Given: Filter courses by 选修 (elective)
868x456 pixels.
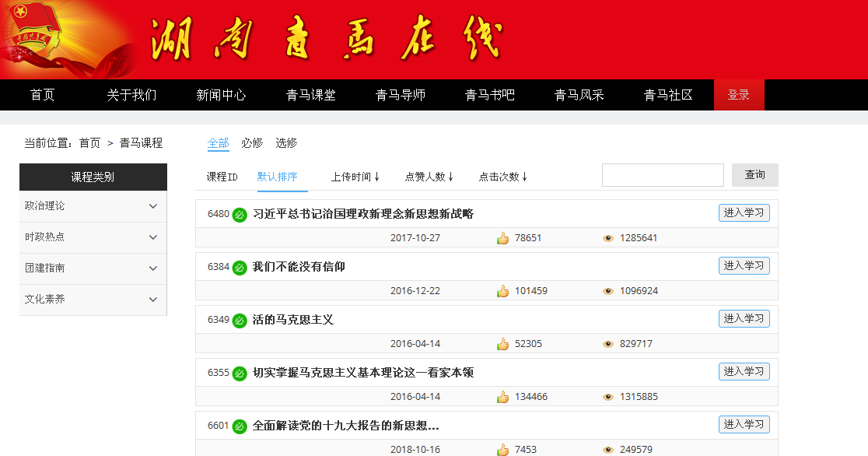Looking at the screenshot, I should click(286, 143).
